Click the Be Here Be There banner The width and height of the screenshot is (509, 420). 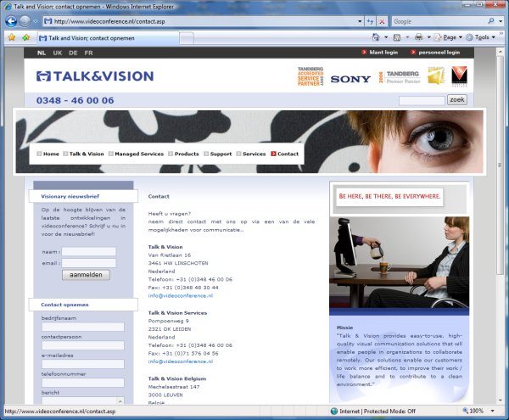tap(389, 196)
